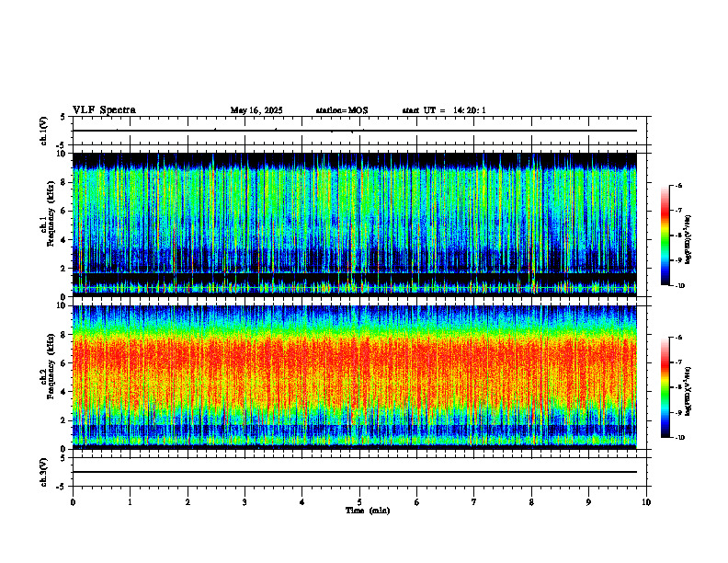Click time axis tick label "4"
The height and width of the screenshot is (563, 728).
point(302,502)
